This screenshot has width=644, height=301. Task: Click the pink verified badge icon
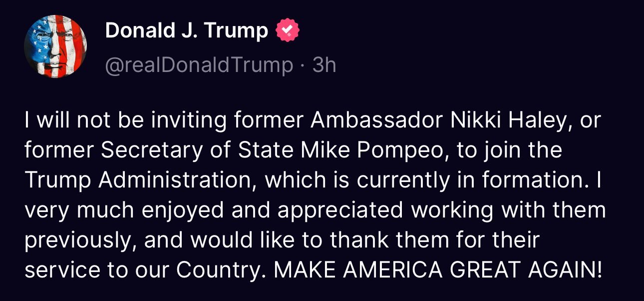tap(288, 31)
